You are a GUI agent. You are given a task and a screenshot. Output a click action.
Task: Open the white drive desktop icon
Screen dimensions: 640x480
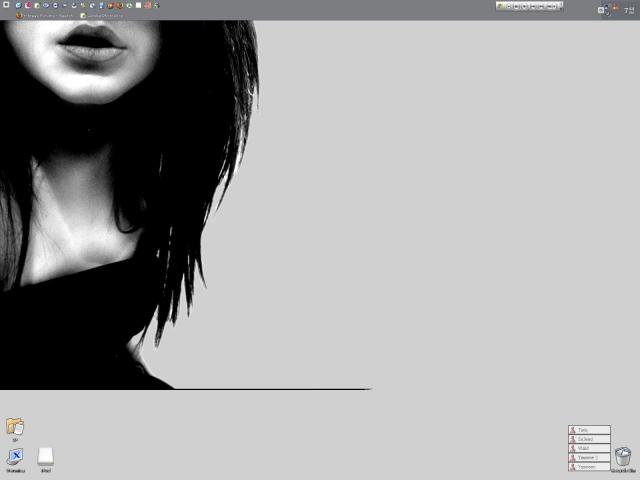tap(46, 457)
